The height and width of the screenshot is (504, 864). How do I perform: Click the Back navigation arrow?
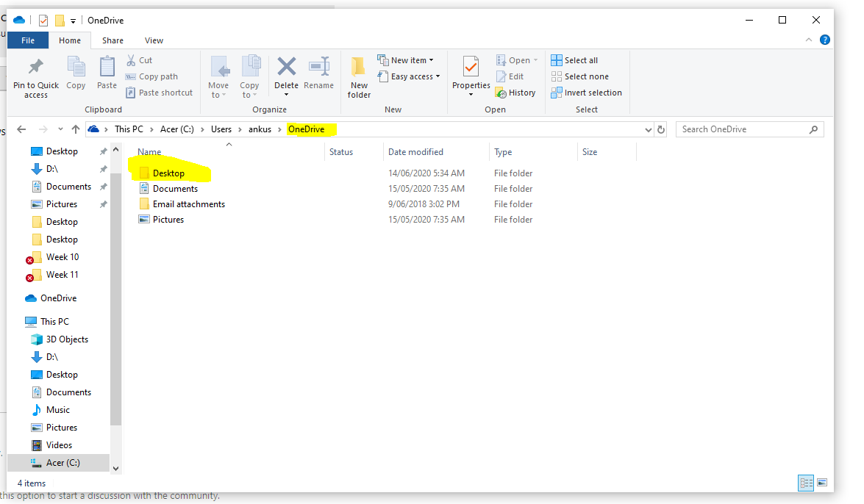[x=21, y=129]
